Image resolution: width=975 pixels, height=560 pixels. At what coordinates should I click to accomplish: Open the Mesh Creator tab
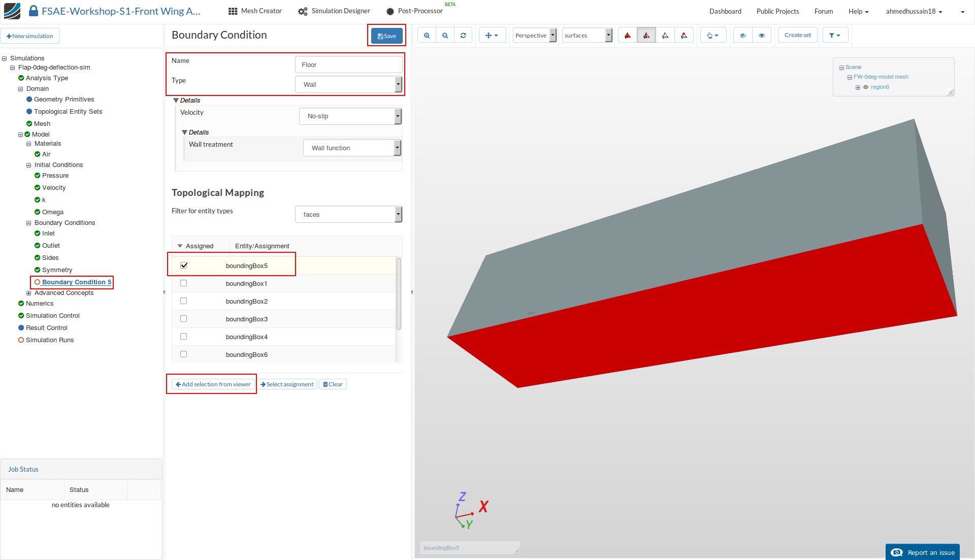pos(255,11)
